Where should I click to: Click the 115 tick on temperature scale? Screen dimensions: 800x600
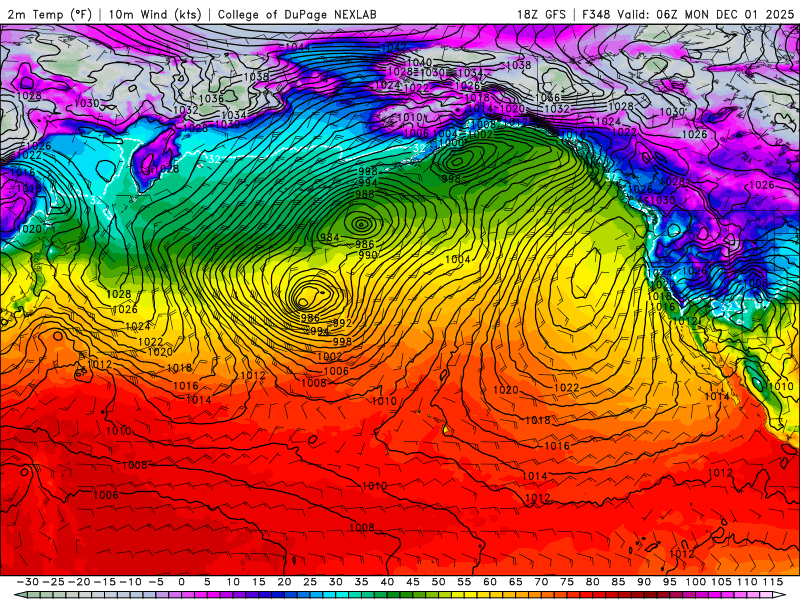point(773,582)
